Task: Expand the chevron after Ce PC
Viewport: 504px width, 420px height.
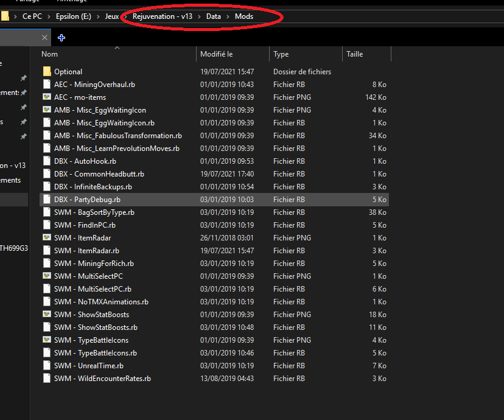Action: (49, 16)
